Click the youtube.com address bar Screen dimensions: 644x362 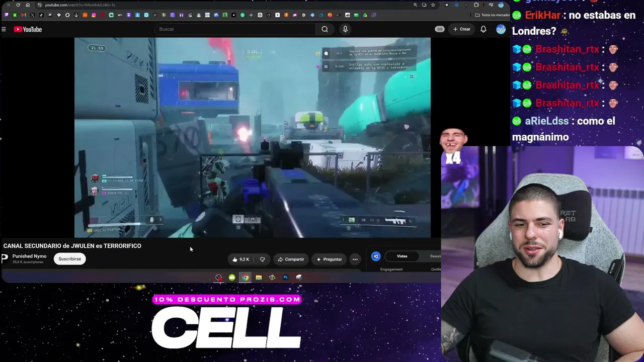(224, 5)
